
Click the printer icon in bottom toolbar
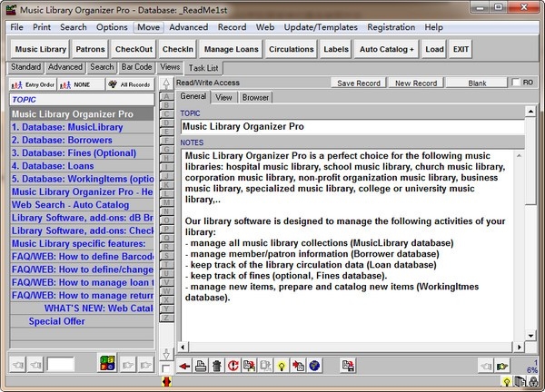[200, 366]
